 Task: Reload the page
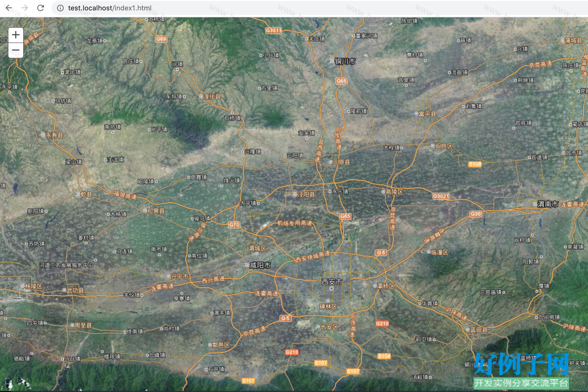40,8
